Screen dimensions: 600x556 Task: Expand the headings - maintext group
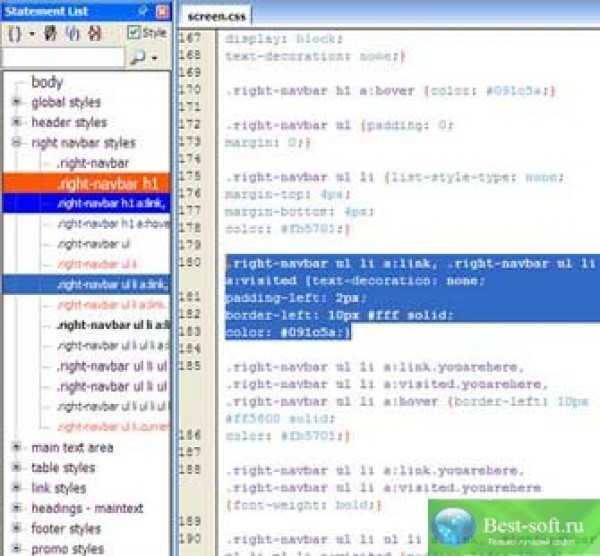16,508
